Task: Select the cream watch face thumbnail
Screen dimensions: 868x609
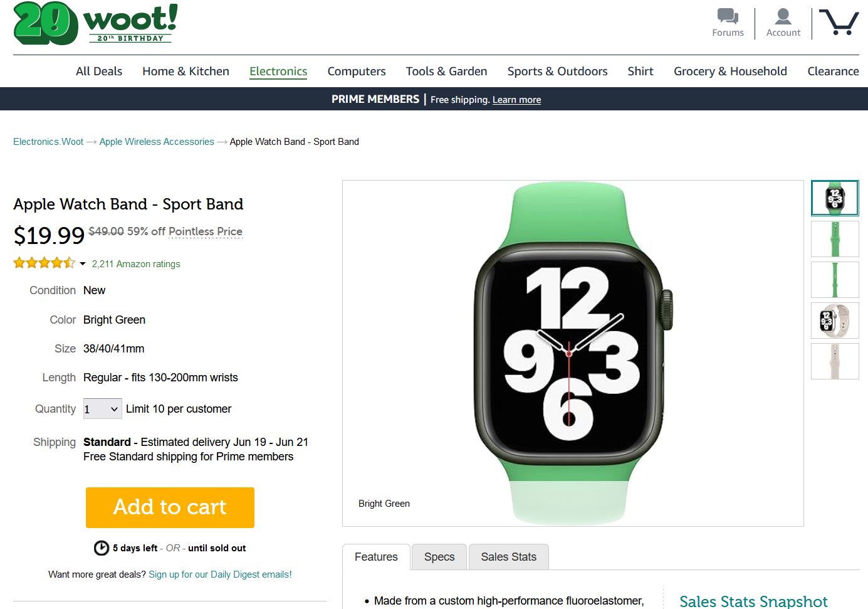Action: click(835, 320)
